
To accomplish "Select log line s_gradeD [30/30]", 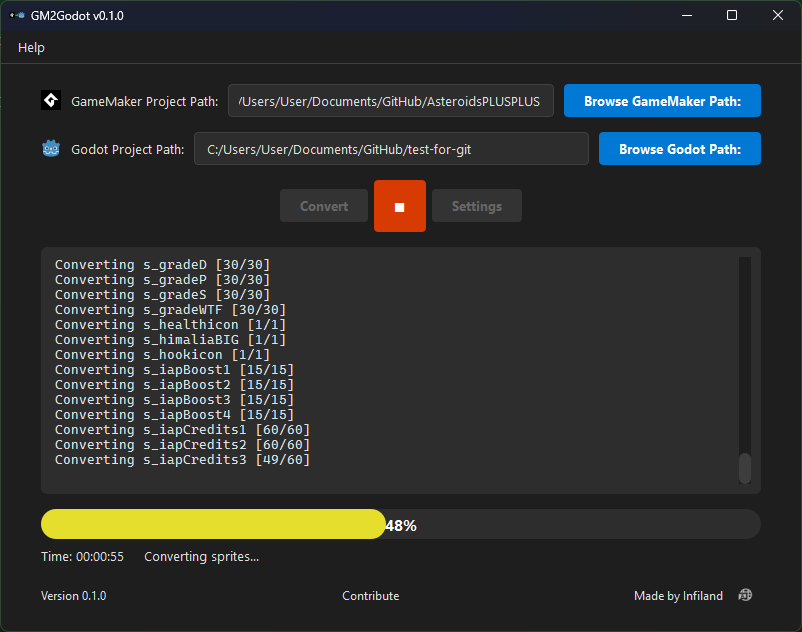I will 163,265.
